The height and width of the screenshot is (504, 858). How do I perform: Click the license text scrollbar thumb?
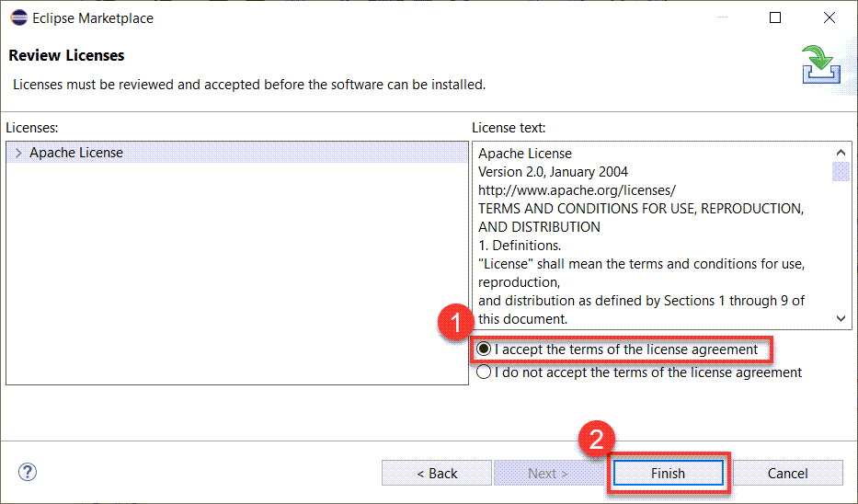tap(841, 171)
